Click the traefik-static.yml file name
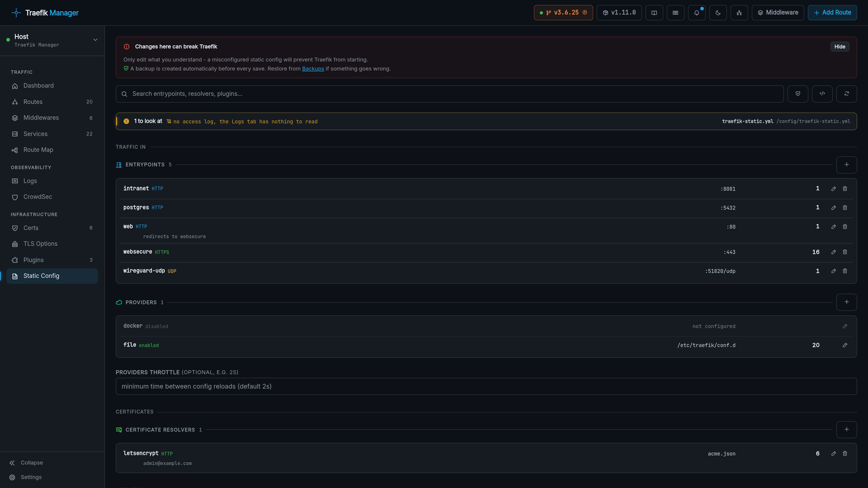 (748, 121)
